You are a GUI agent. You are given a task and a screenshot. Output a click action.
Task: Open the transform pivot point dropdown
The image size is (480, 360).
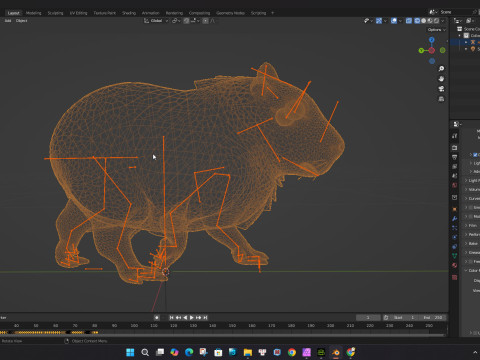[176, 21]
